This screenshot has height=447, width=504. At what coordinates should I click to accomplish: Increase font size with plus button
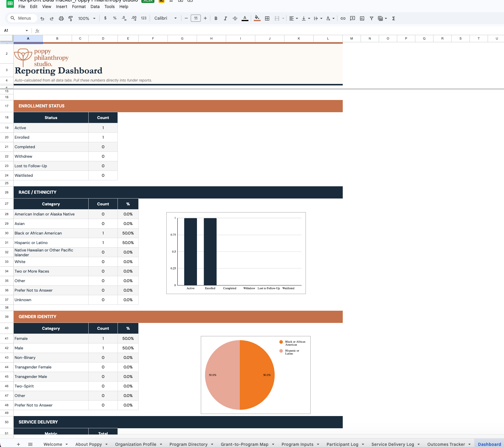205,18
